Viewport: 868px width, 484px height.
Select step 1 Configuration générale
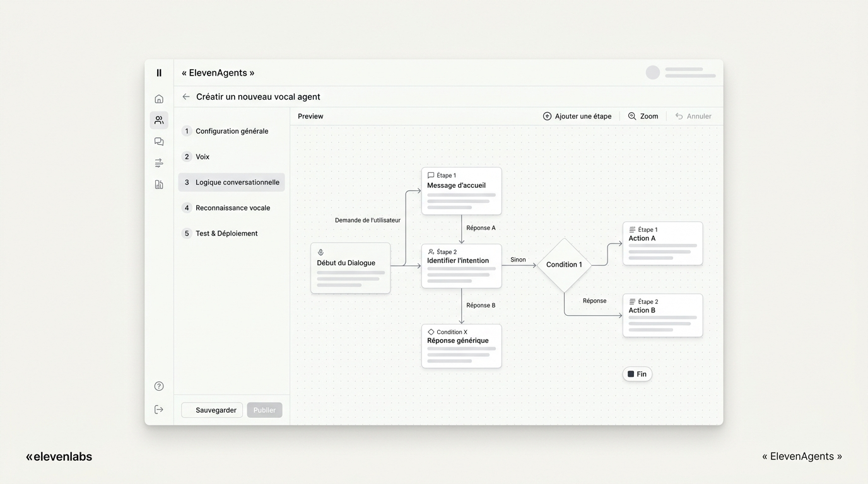click(x=232, y=131)
